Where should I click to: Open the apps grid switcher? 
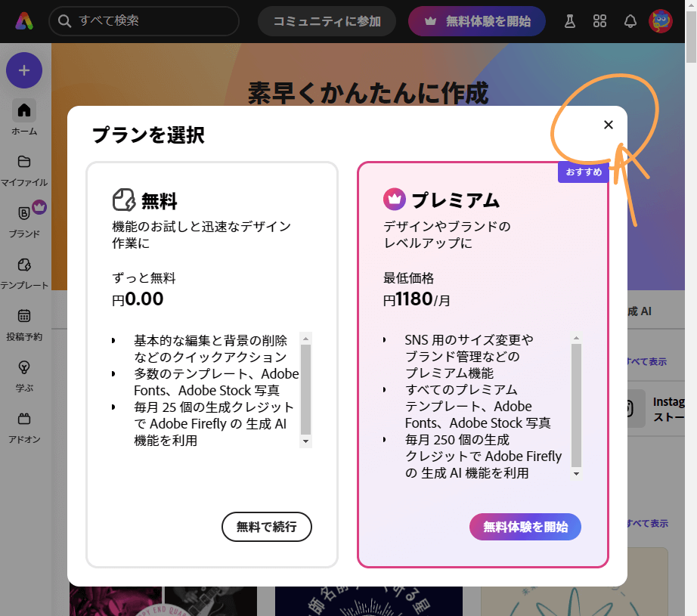(x=599, y=21)
